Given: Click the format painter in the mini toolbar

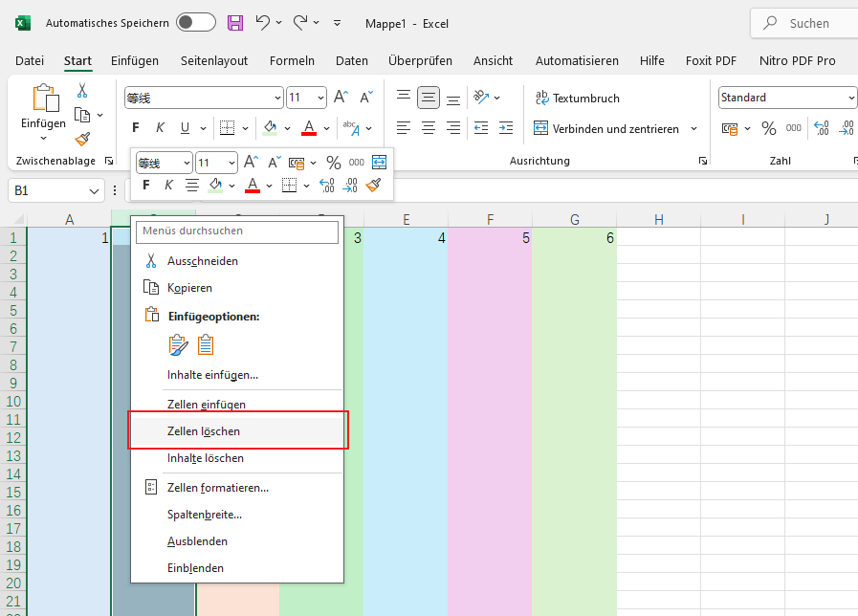Looking at the screenshot, I should click(x=373, y=186).
